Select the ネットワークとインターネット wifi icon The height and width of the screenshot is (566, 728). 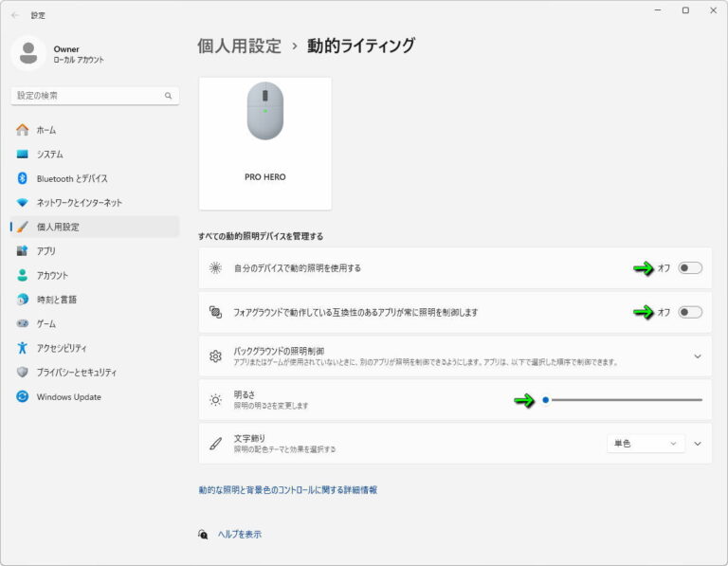click(x=23, y=203)
